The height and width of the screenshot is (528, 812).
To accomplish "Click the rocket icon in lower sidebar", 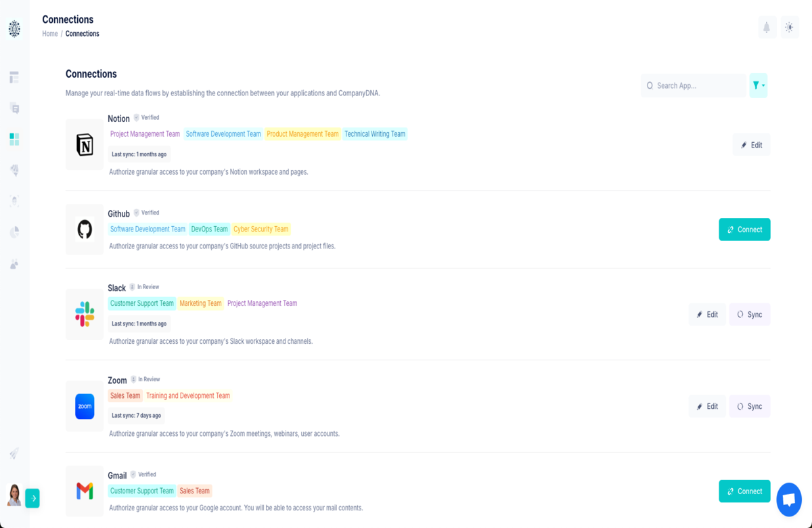I will (x=14, y=454).
